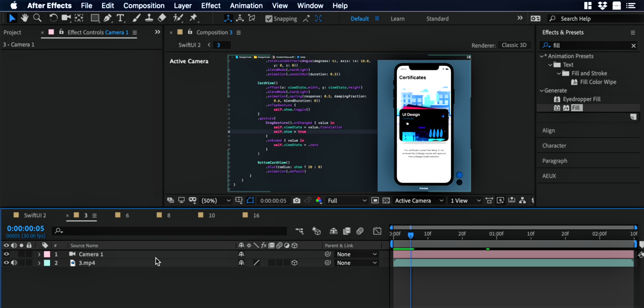
Task: Open the magnification (50%) dropdown
Action: click(216, 201)
